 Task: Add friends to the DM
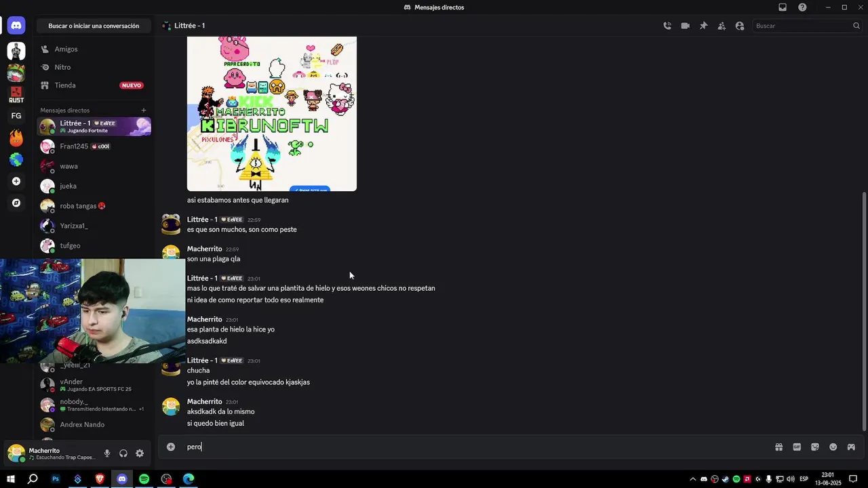pos(722,26)
